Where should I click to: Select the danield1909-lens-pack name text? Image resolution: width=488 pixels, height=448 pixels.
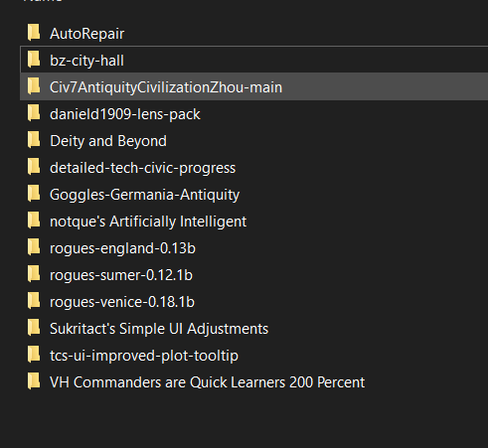(125, 114)
